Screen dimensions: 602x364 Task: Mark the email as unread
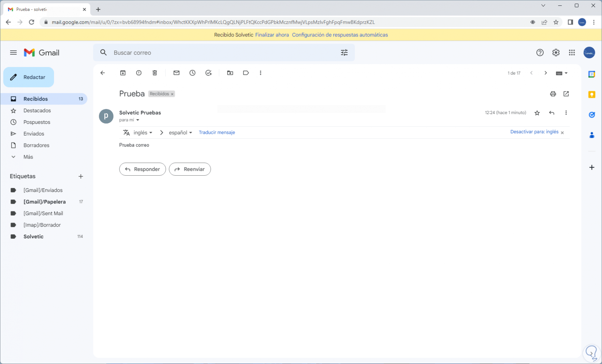tap(177, 73)
